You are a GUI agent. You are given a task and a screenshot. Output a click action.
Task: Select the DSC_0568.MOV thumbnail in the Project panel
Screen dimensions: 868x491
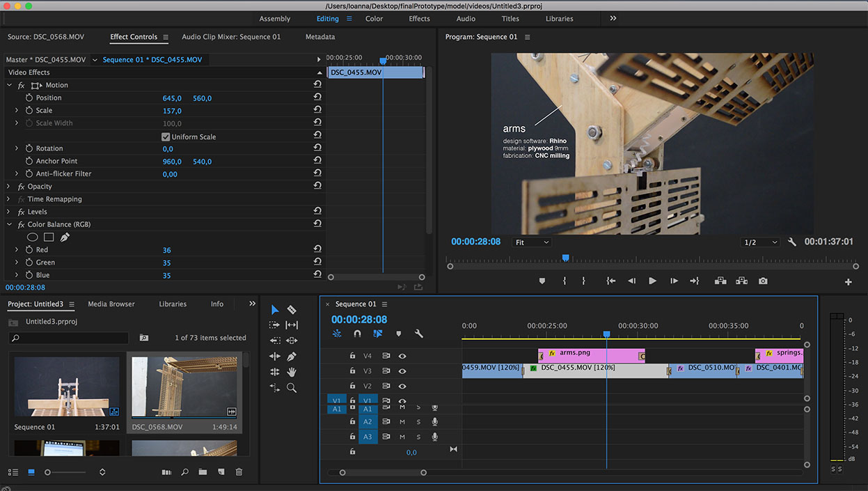point(184,385)
